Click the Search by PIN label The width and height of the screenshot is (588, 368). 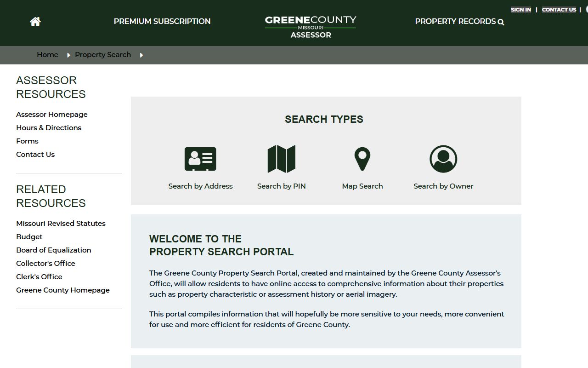[x=281, y=186]
